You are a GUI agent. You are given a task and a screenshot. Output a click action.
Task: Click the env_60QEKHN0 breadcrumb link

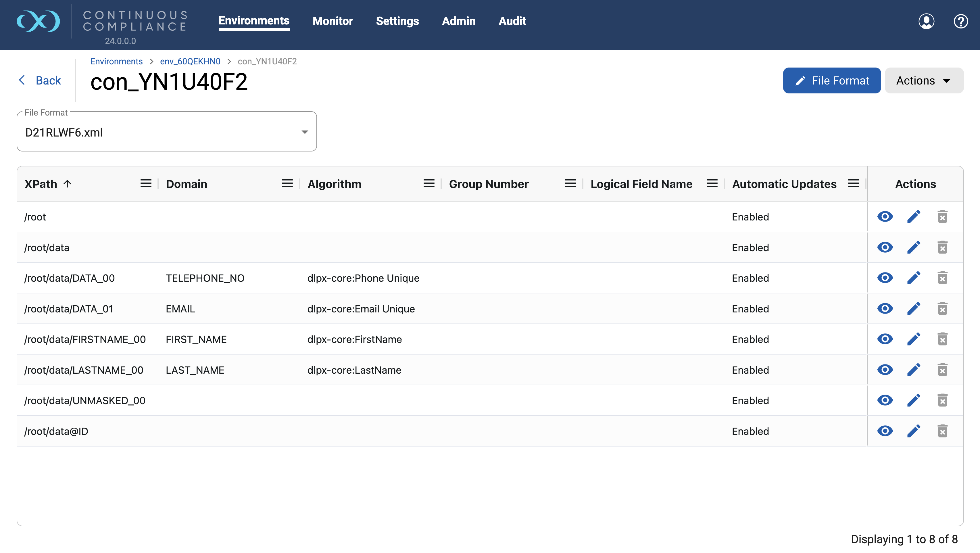(x=190, y=61)
